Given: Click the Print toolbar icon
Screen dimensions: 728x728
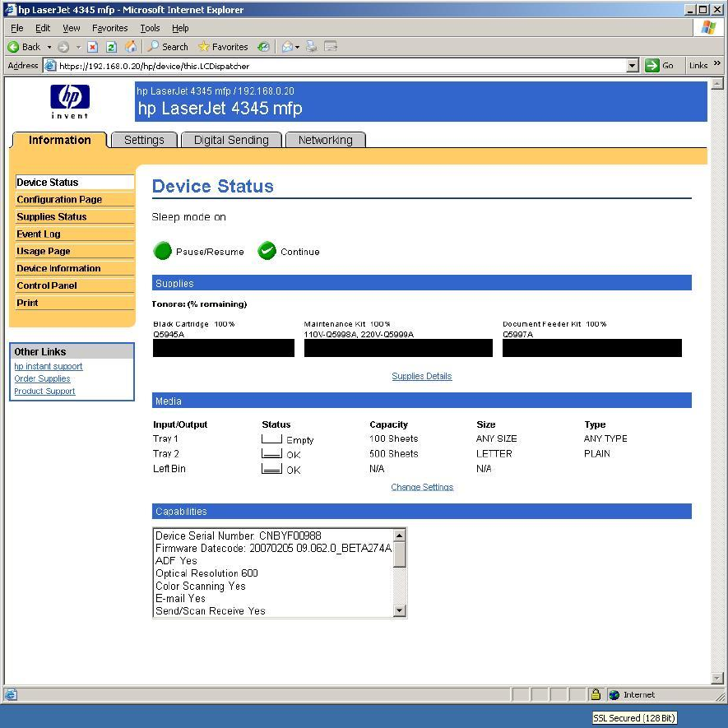Looking at the screenshot, I should [x=312, y=47].
